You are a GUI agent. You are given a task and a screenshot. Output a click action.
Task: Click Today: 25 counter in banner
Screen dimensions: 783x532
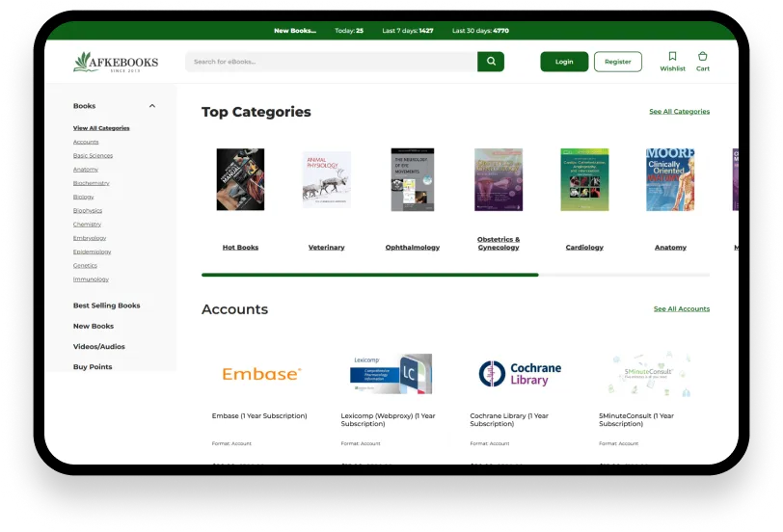click(x=349, y=31)
